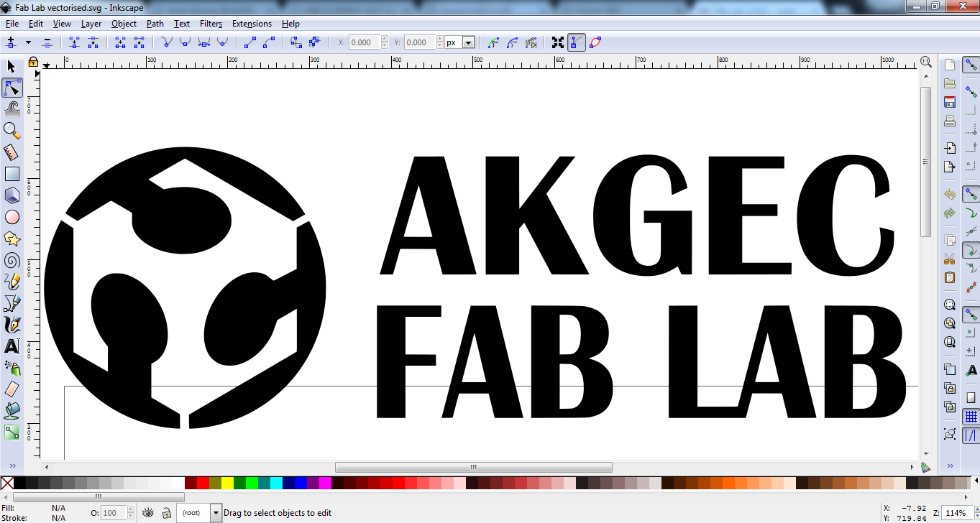The image size is (980, 523).
Task: Open insert node options dropdown arrow
Action: coord(28,42)
